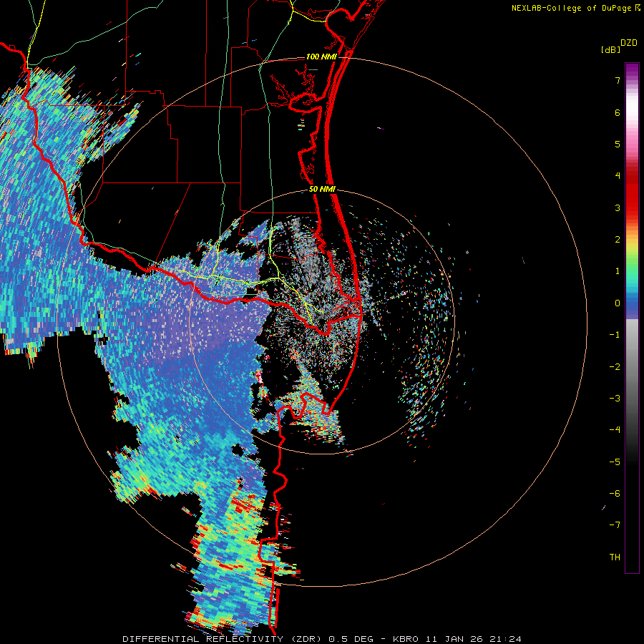Viewport: 644px width, 644px height.
Task: Click the -7 value on the color scale
Action: [615, 525]
